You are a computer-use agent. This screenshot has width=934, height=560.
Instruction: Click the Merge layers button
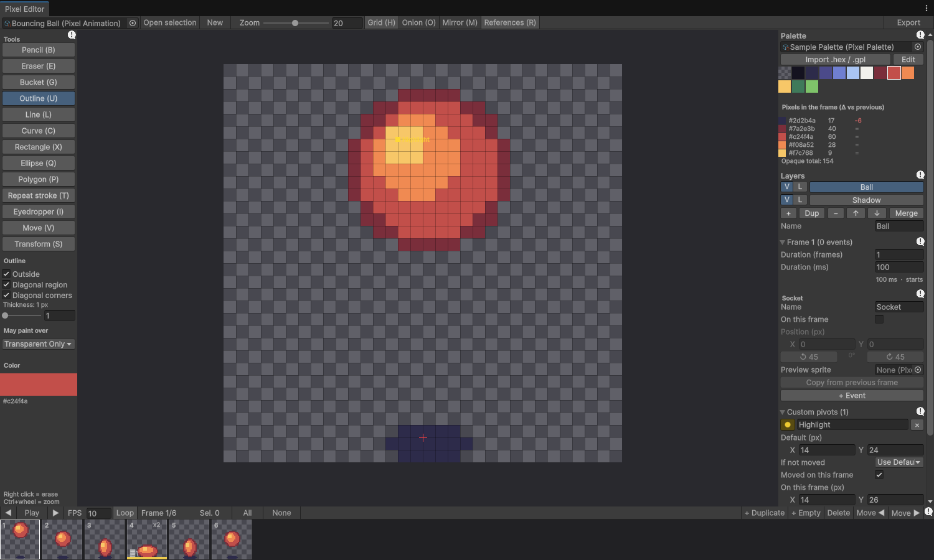906,213
